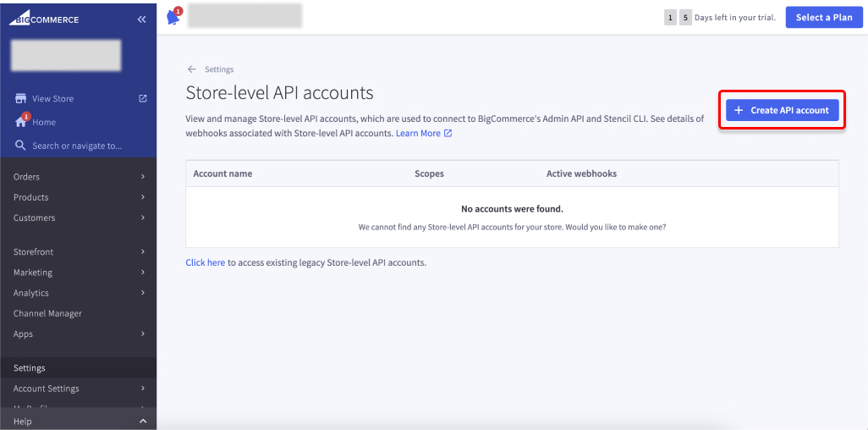Open the notifications bell icon
This screenshot has width=868, height=430.
pos(173,17)
